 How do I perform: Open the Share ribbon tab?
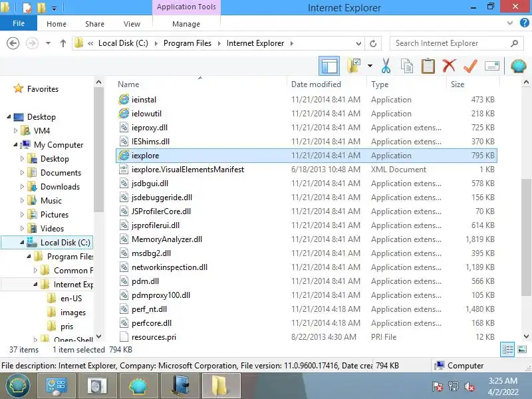94,24
